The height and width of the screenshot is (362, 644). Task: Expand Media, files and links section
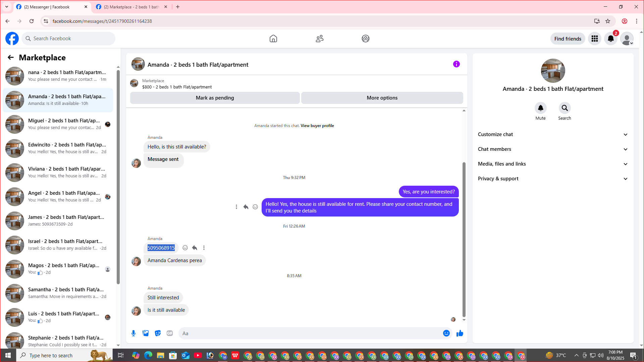point(553,164)
